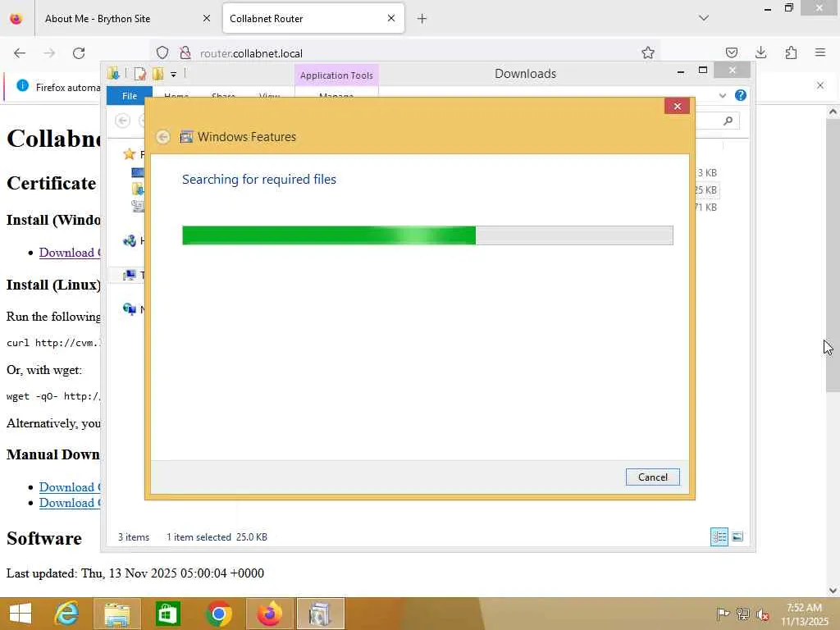Expand the Explorer ribbon chevron
The height and width of the screenshot is (630, 840).
click(x=722, y=96)
